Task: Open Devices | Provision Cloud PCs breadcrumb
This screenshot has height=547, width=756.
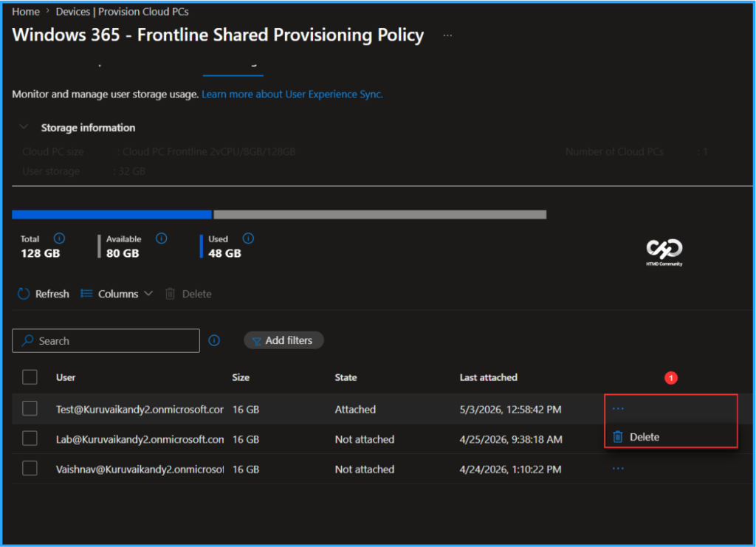Action: (x=122, y=12)
